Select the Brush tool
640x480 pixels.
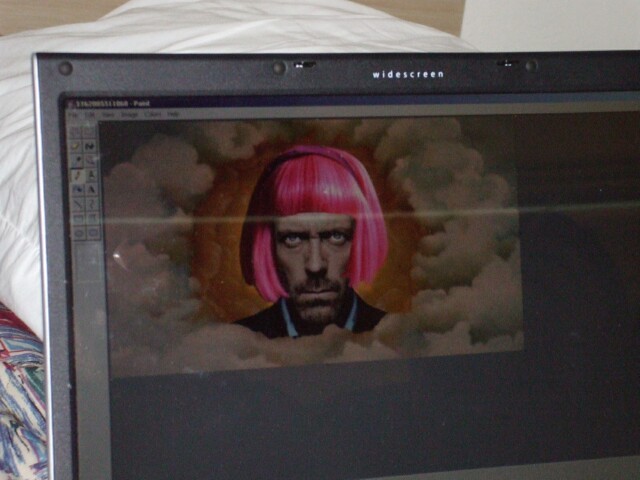[x=91, y=176]
